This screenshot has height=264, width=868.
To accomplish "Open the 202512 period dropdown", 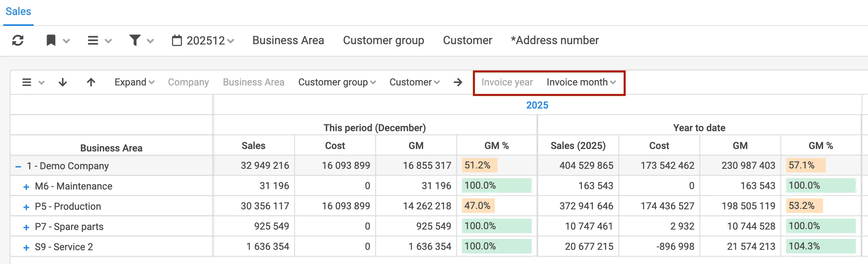I will point(210,40).
